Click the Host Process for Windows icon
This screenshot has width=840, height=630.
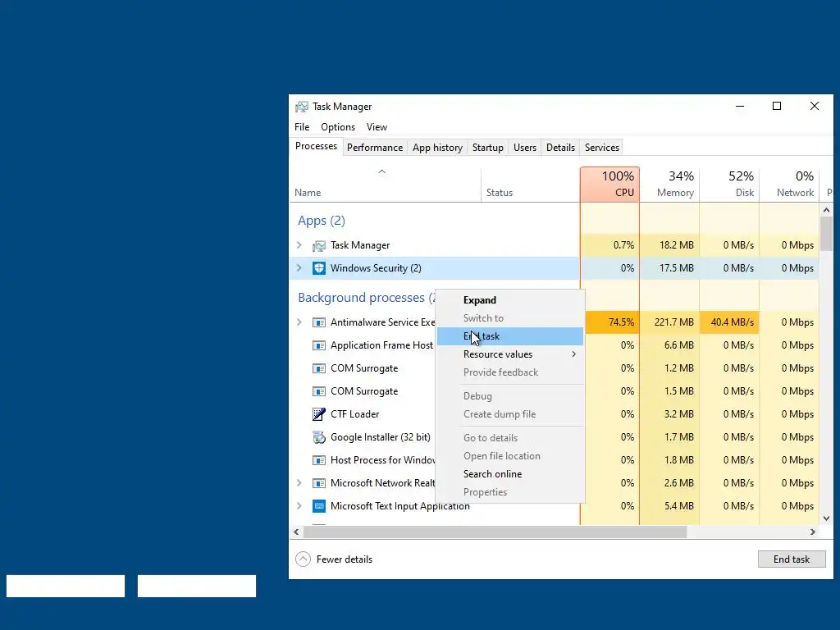click(x=319, y=460)
